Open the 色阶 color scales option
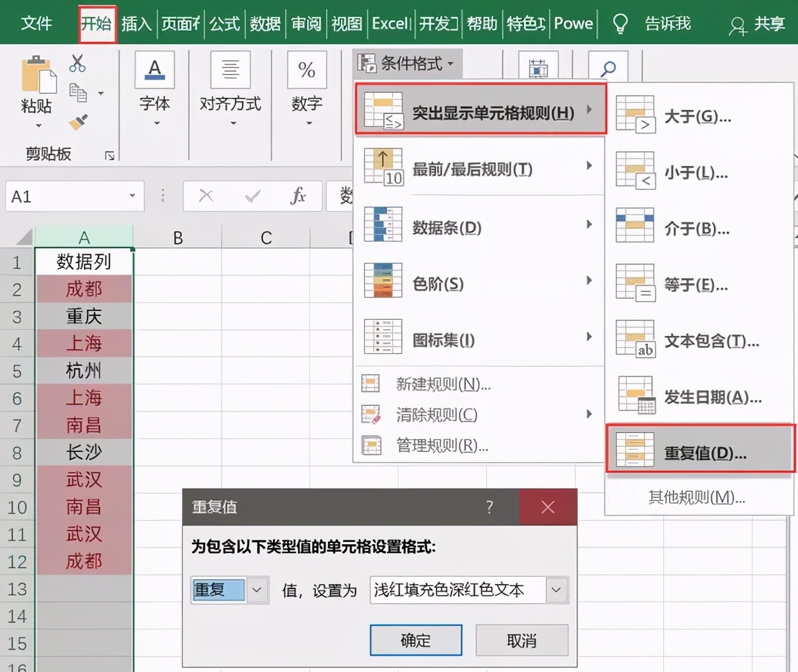Viewport: 798px width, 672px height. (438, 283)
